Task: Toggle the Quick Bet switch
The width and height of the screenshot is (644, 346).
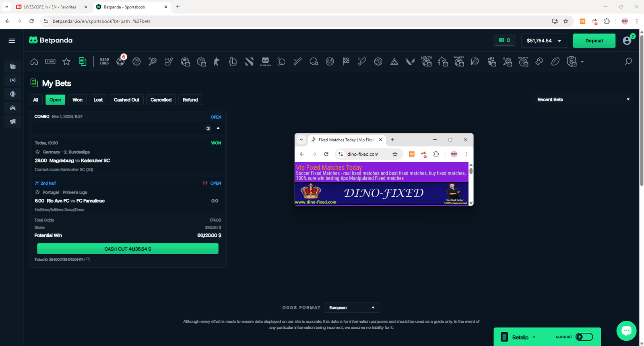Action: click(x=584, y=337)
